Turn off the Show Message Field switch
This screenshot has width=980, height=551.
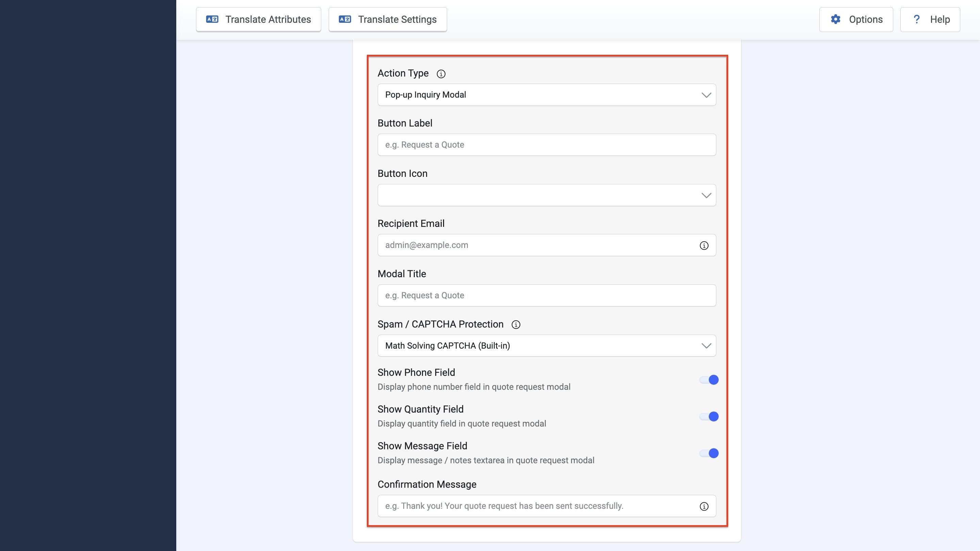pyautogui.click(x=709, y=453)
